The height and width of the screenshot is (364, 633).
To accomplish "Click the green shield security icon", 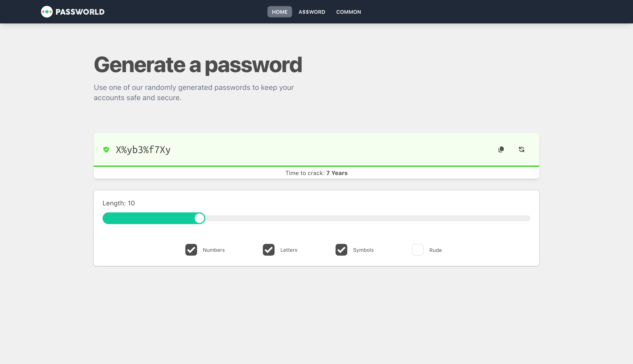I will coord(106,149).
